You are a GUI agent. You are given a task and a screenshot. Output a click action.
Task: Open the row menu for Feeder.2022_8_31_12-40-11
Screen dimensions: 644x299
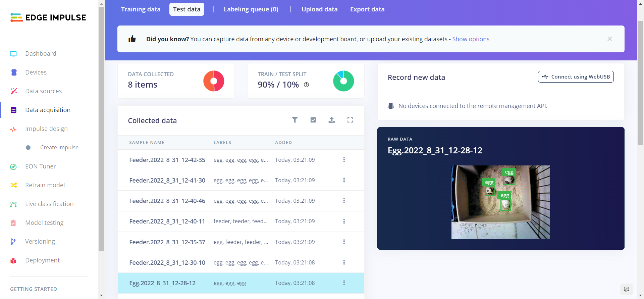[x=344, y=221]
